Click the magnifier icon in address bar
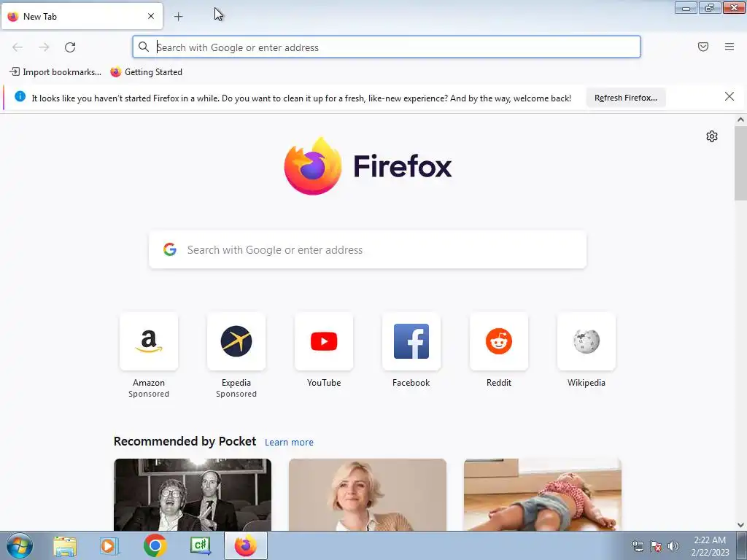This screenshot has height=560, width=747. pyautogui.click(x=144, y=47)
